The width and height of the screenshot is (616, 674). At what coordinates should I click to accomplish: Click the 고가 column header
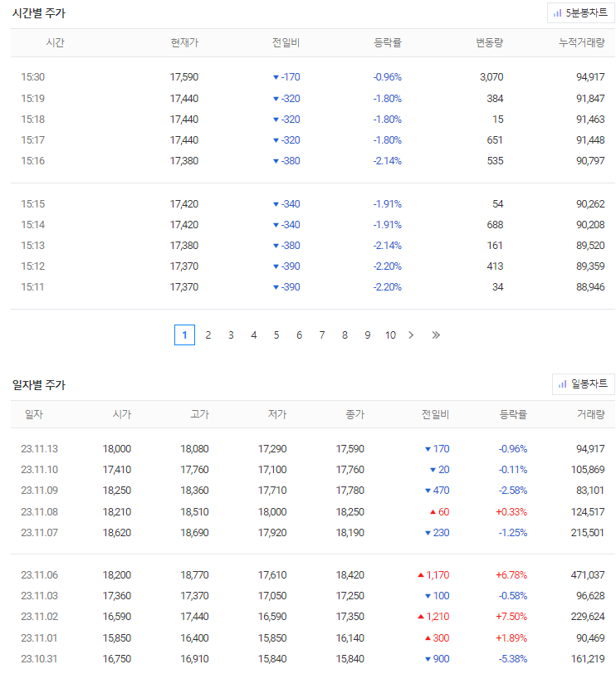(199, 414)
